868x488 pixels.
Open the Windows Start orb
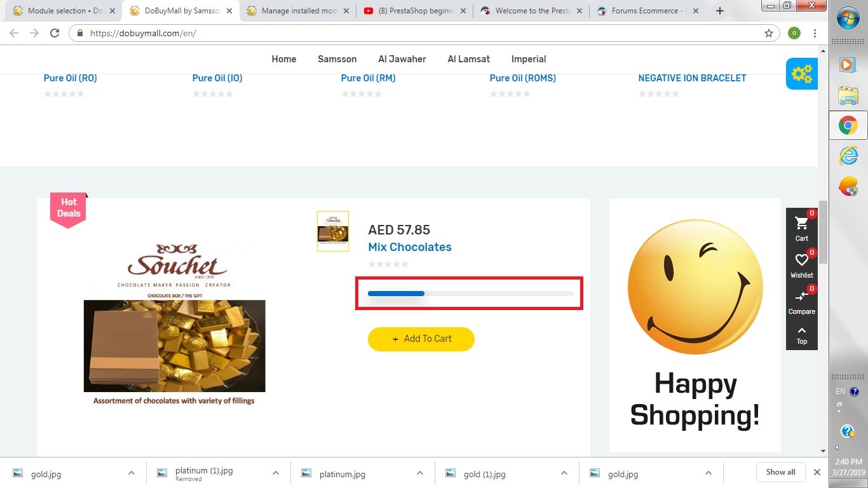848,19
